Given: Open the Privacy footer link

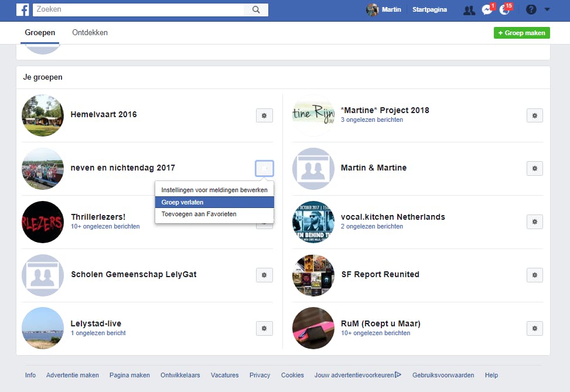Looking at the screenshot, I should tap(260, 375).
